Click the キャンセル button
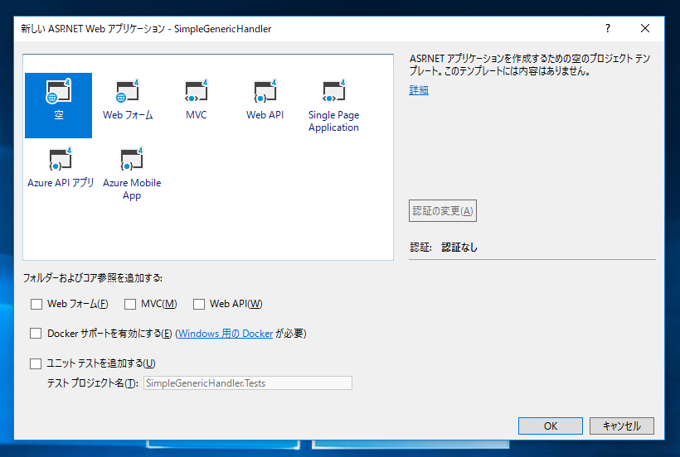 point(621,426)
